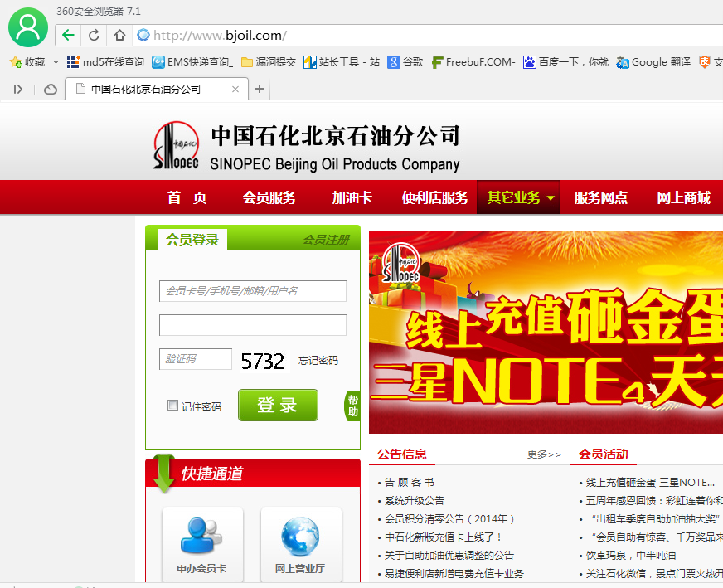Open 首页 navigation menu

pyautogui.click(x=187, y=197)
